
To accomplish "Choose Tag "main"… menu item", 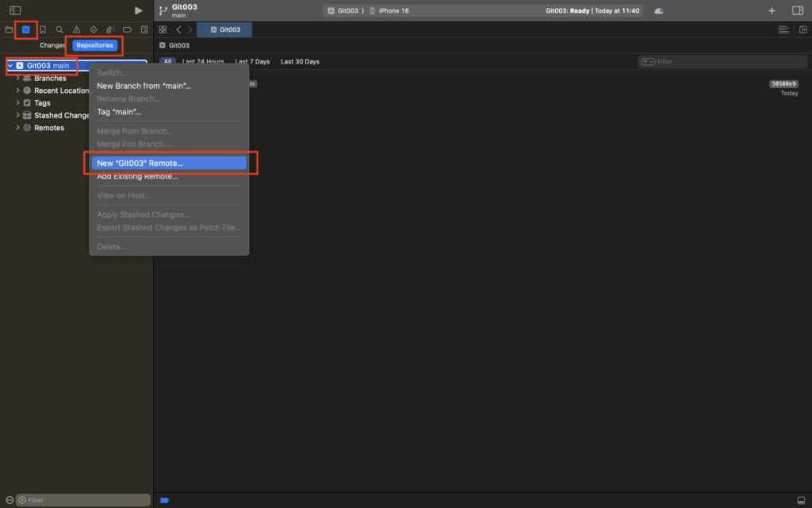I will pyautogui.click(x=169, y=111).
